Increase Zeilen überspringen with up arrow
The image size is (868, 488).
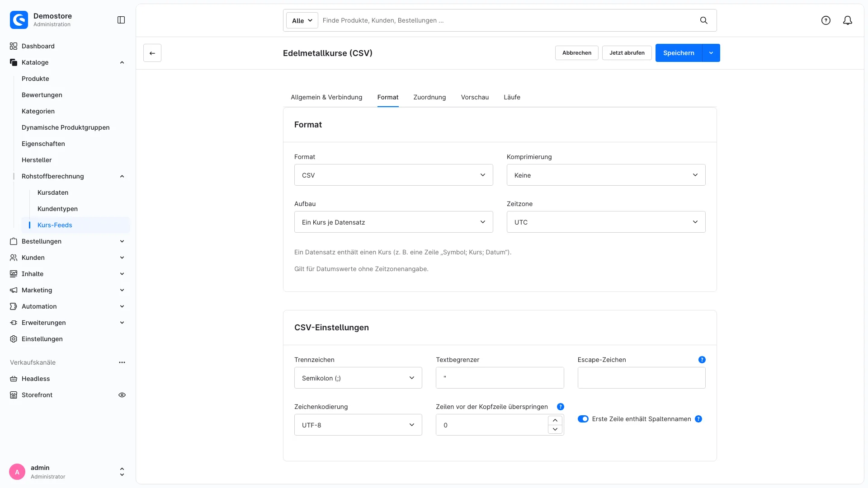click(x=555, y=420)
